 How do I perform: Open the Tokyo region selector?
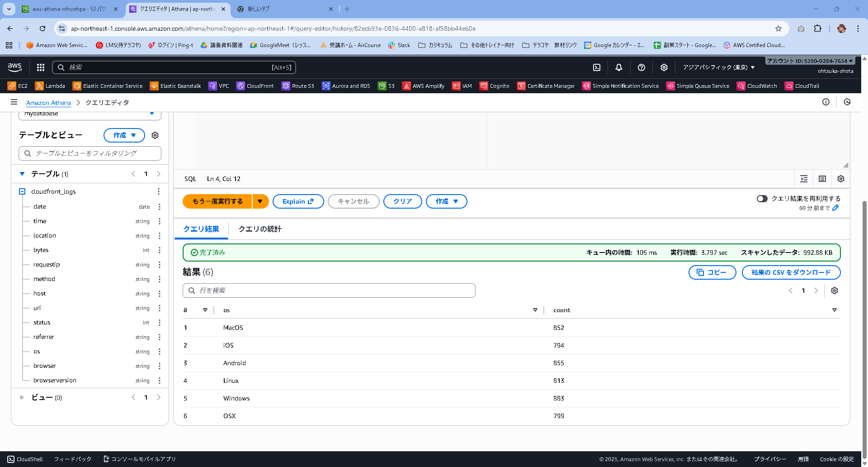pyautogui.click(x=719, y=67)
